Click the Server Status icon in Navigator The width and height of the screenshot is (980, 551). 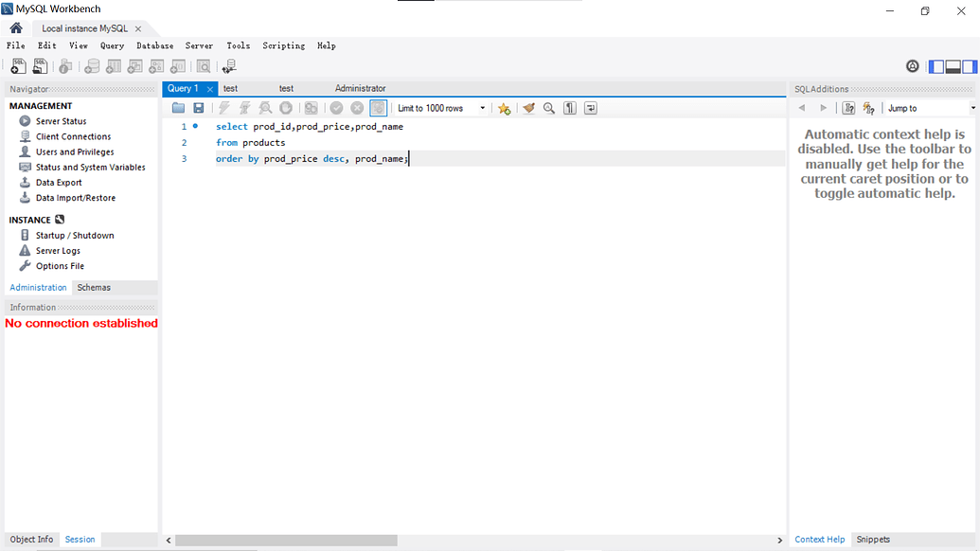coord(26,121)
